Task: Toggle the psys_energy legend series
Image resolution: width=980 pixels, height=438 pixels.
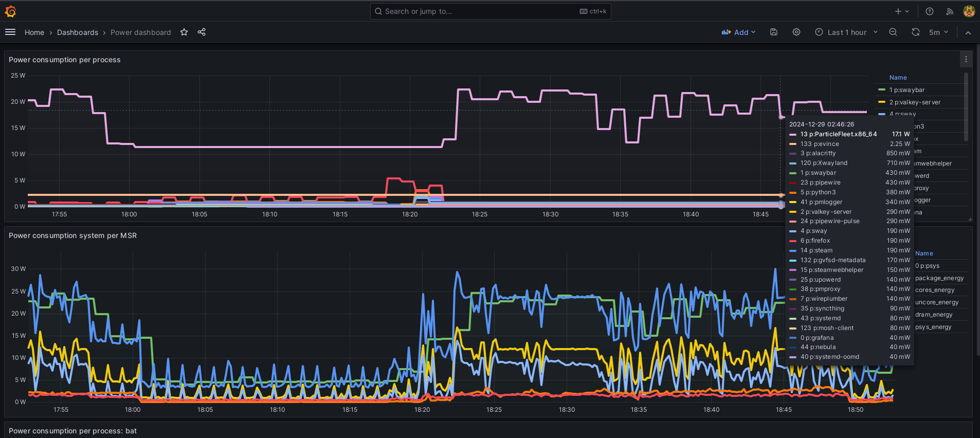Action: tap(933, 327)
